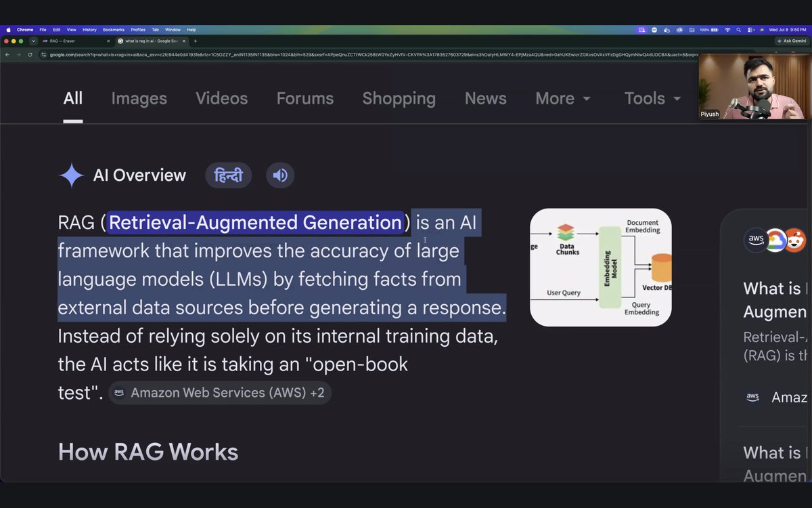812x508 pixels.
Task: Open the Chrome application menu
Action: point(25,30)
